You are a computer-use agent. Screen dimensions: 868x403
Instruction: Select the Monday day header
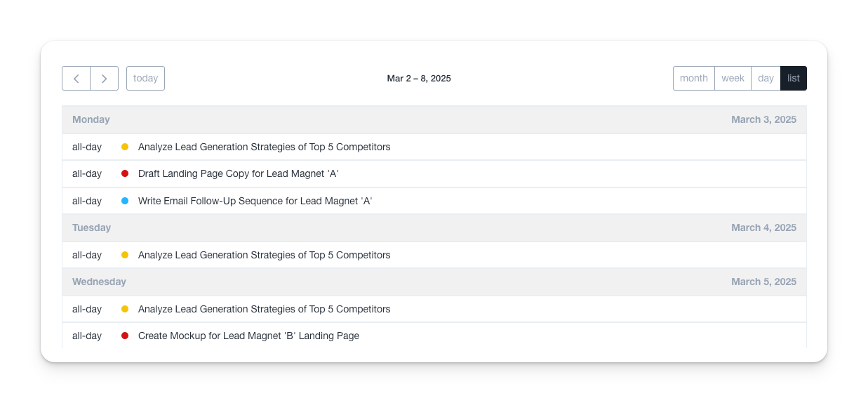[x=91, y=119]
